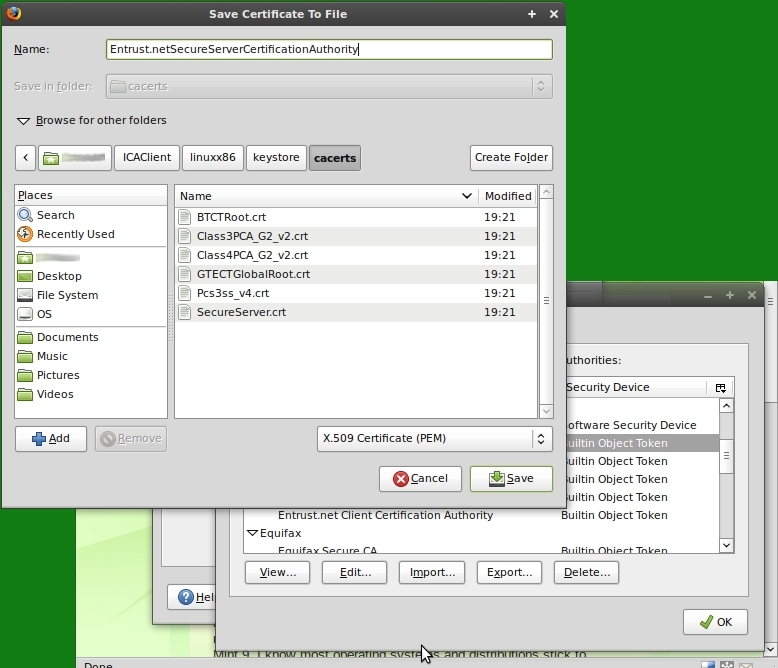Select the Desktop folder in Places
The height and width of the screenshot is (668, 778).
(59, 276)
